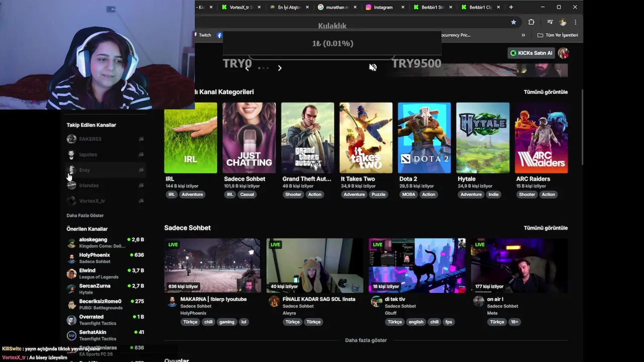Viewport: 644px width, 362px height.
Task: Open lapotes followed channel
Action: [106, 154]
